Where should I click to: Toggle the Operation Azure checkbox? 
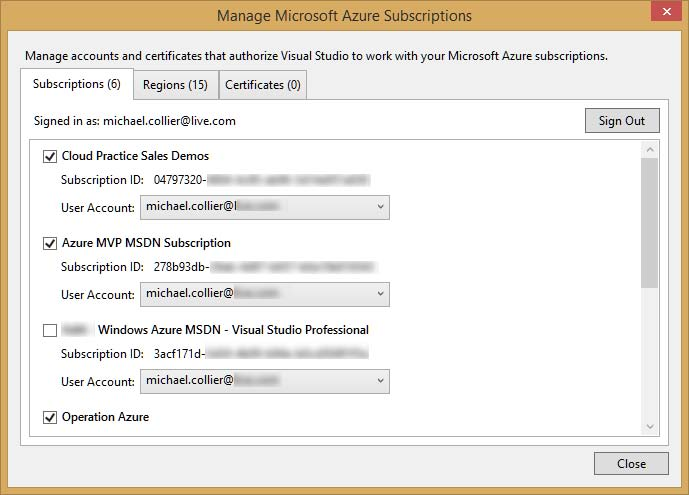[50, 417]
